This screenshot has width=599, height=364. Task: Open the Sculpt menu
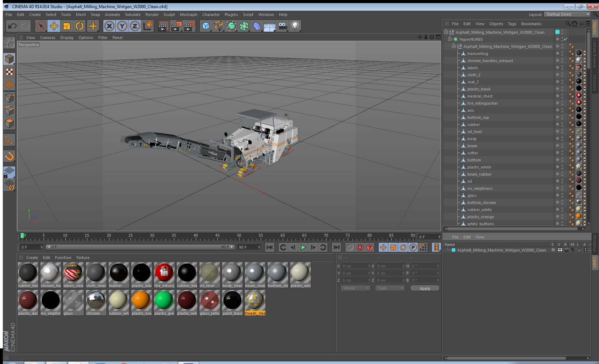click(169, 15)
